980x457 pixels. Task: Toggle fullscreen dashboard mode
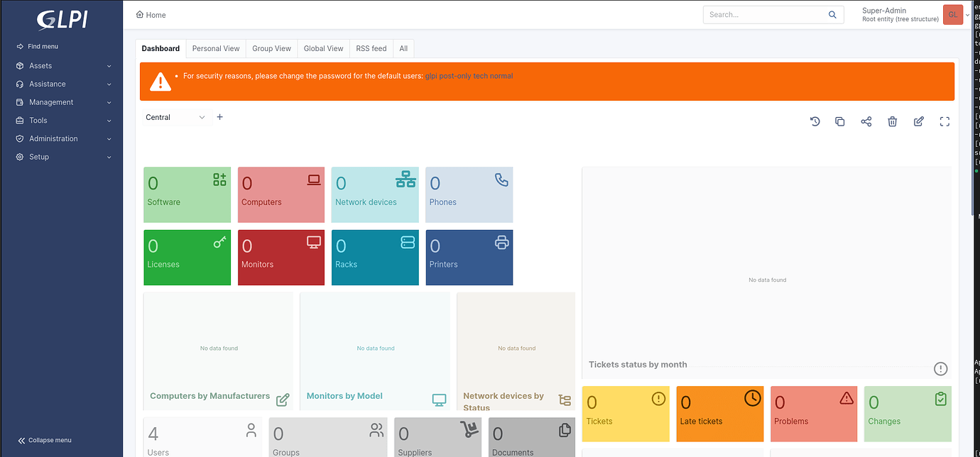tap(944, 121)
